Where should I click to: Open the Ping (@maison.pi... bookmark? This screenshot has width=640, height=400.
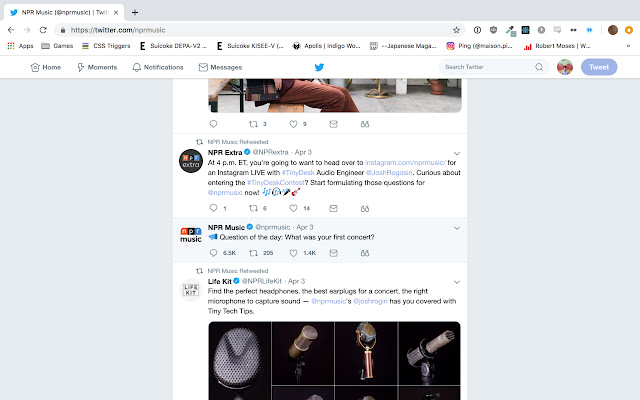tap(479, 46)
